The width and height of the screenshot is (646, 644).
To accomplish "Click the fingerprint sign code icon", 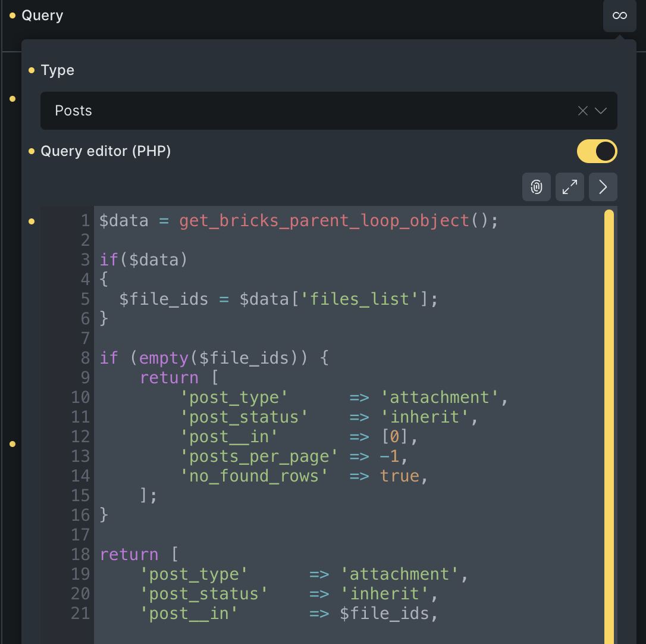I will point(537,187).
